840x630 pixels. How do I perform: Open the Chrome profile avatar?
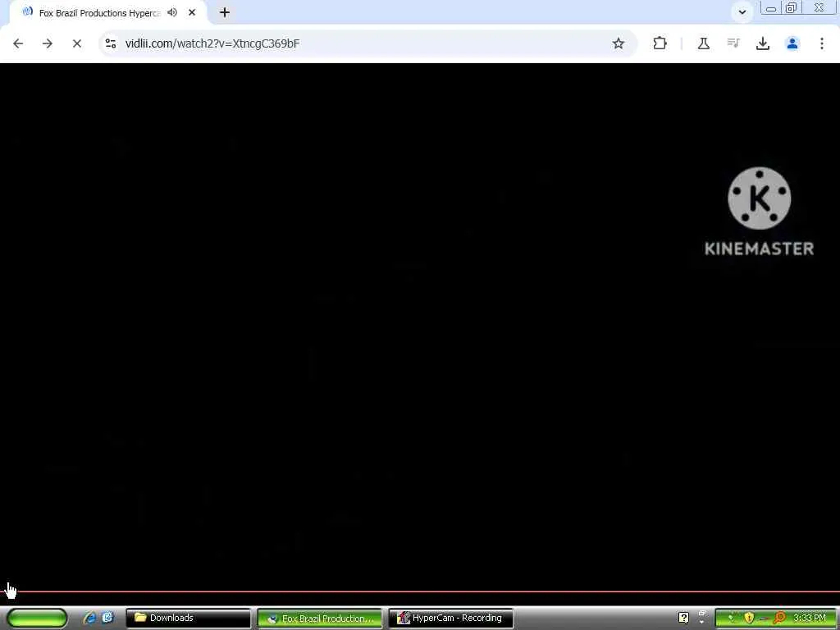coord(792,43)
